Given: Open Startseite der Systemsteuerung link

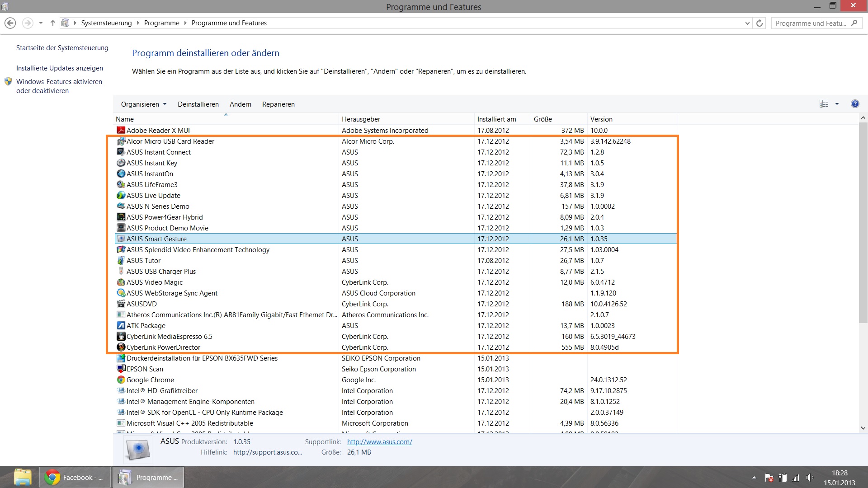Looking at the screenshot, I should point(62,48).
